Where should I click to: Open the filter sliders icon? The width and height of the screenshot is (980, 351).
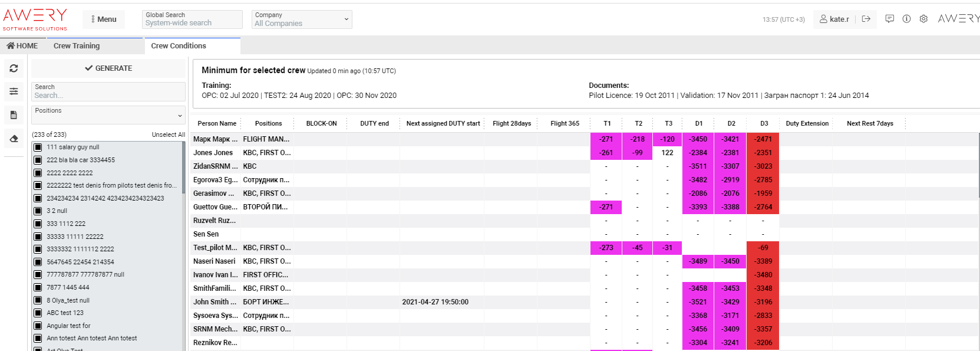point(14,91)
